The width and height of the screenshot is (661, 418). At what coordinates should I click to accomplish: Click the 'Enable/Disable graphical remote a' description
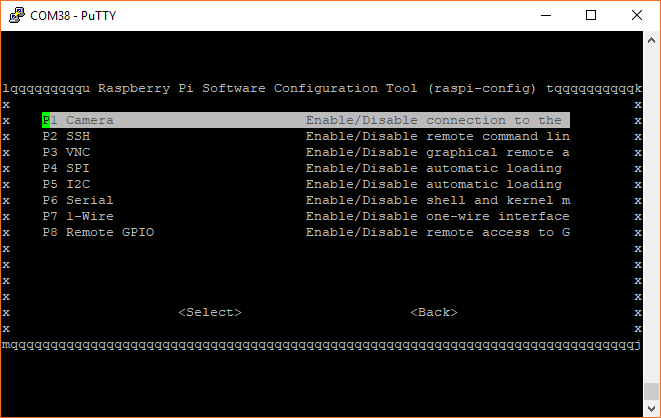point(438,152)
